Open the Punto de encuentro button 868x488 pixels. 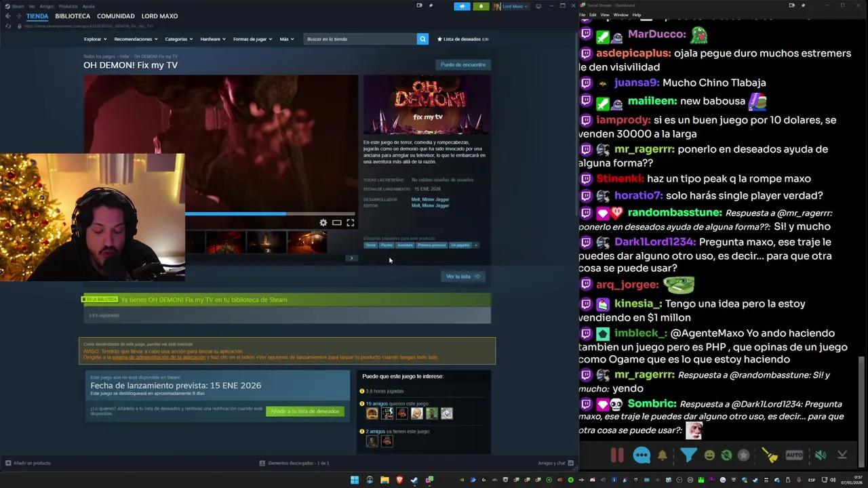point(463,64)
